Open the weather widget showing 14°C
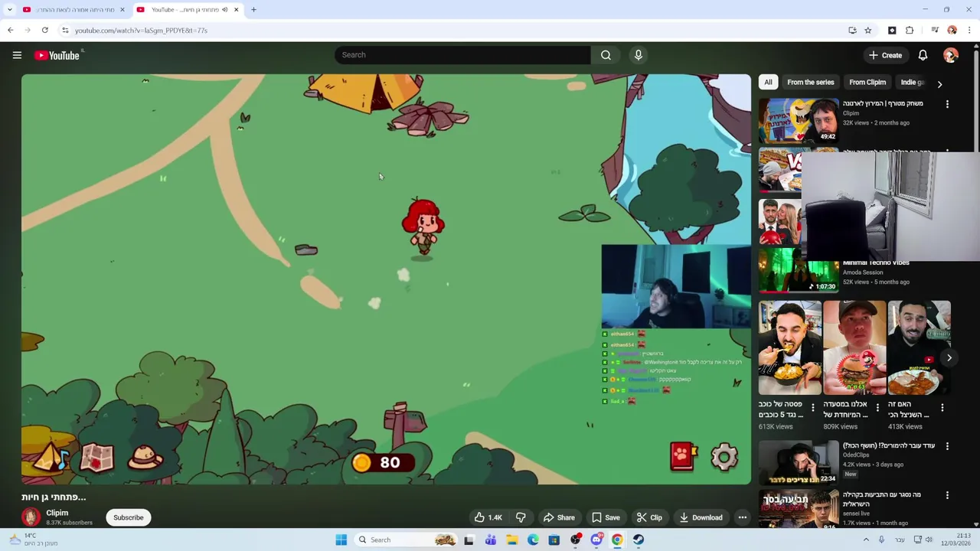Image resolution: width=980 pixels, height=551 pixels. 32,540
